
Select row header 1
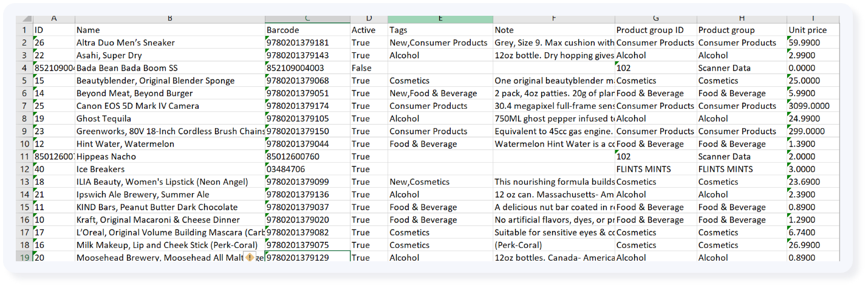click(24, 30)
